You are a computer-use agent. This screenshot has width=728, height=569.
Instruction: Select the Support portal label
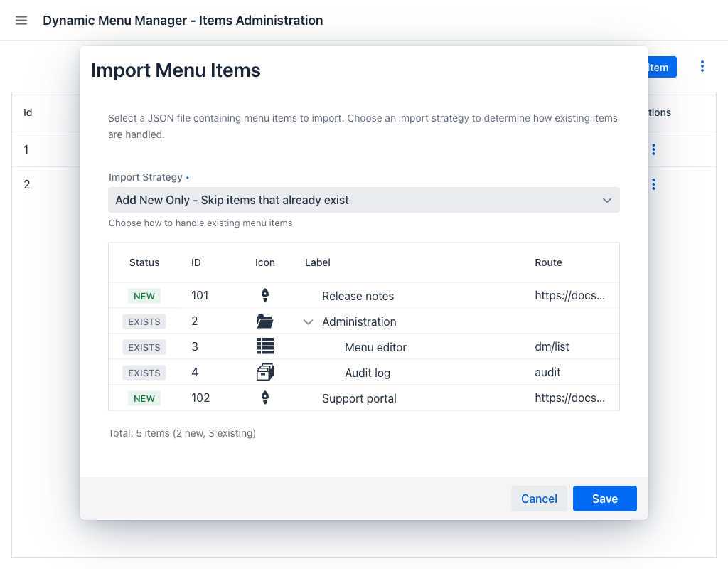(x=359, y=398)
